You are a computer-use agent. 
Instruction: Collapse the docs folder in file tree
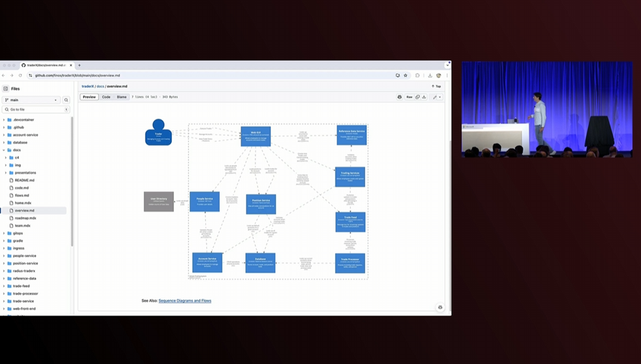coord(4,150)
